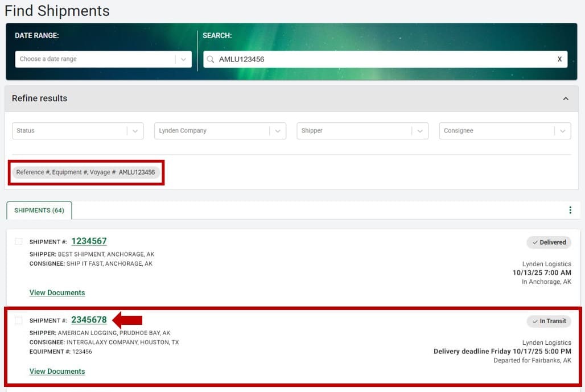
Task: Collapse the Refine results section with its chevron
Action: 566,98
